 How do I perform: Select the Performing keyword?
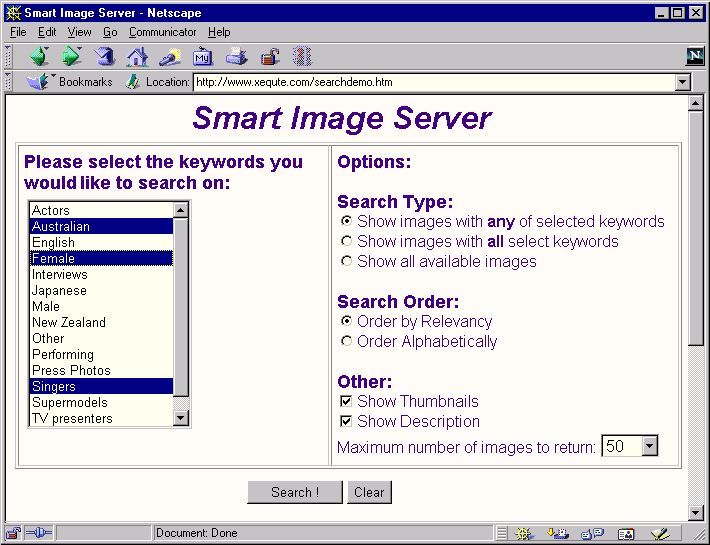(x=101, y=354)
